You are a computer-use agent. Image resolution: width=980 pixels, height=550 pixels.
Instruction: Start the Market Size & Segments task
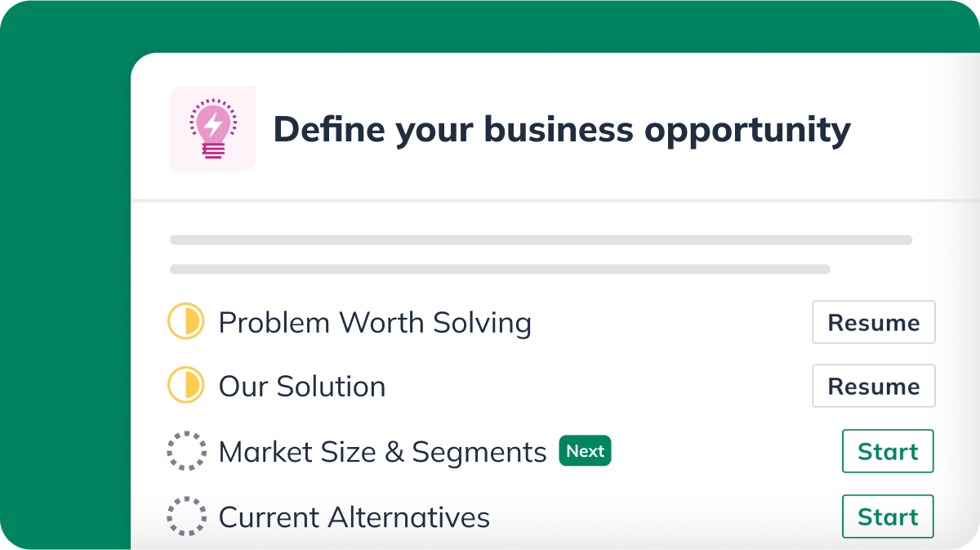pyautogui.click(x=888, y=450)
